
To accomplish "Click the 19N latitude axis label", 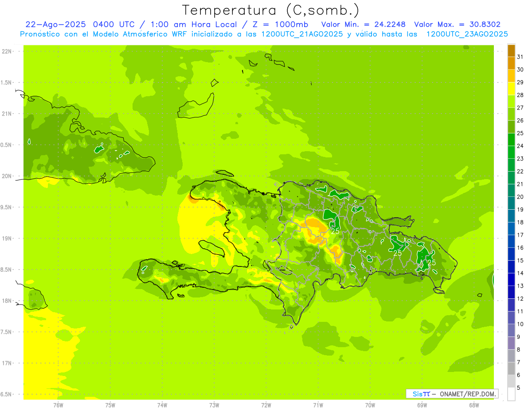I will (7, 239).
